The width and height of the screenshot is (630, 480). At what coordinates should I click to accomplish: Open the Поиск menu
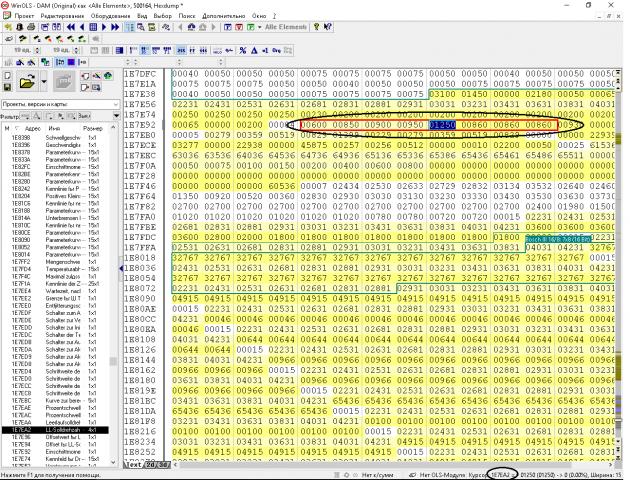[x=187, y=16]
